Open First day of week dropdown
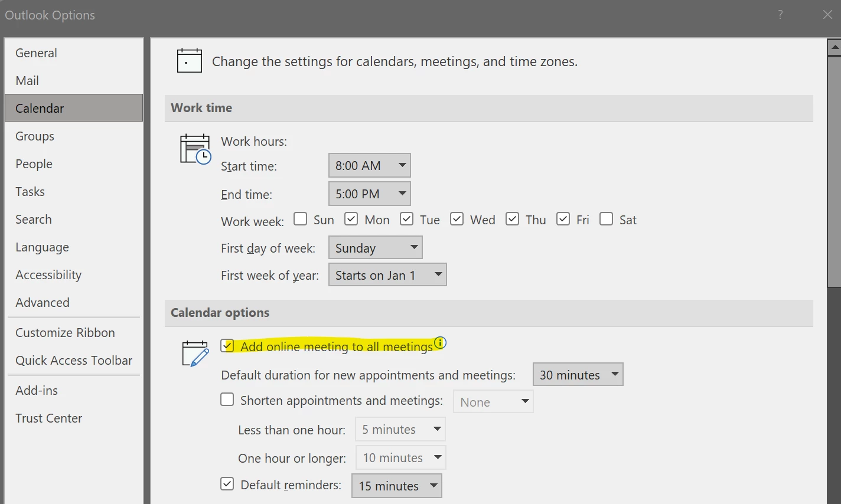 376,247
